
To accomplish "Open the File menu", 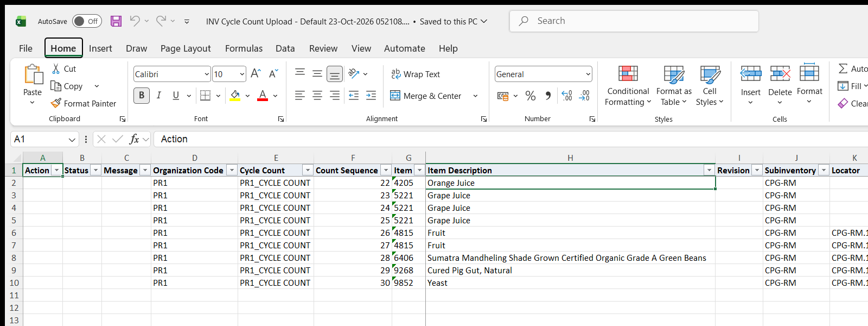I will point(25,48).
